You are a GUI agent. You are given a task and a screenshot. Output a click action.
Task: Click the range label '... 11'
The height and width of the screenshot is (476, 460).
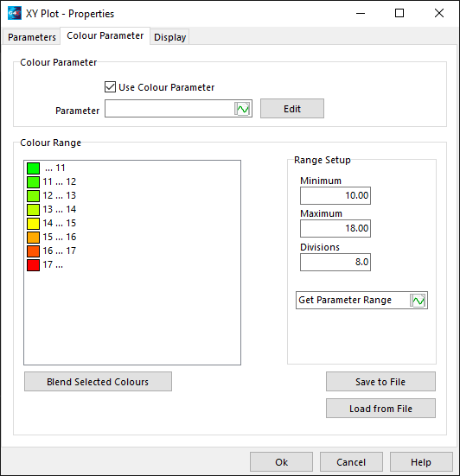[55, 168]
